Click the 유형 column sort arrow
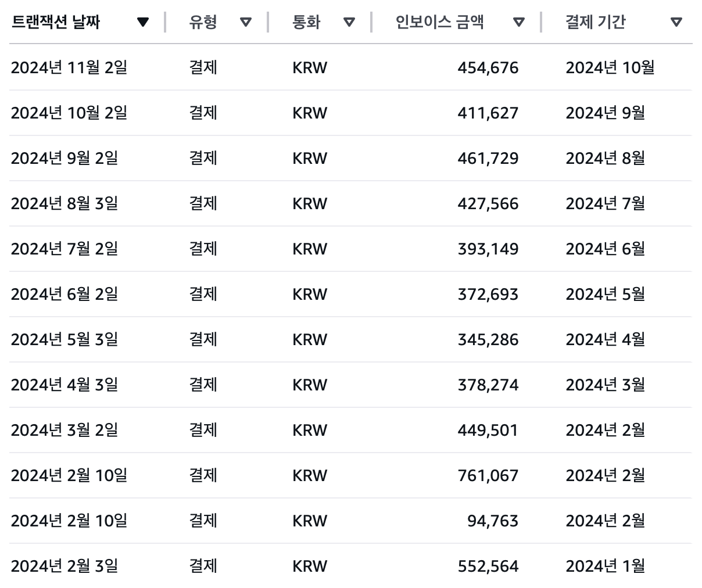The width and height of the screenshot is (702, 588). (x=246, y=23)
